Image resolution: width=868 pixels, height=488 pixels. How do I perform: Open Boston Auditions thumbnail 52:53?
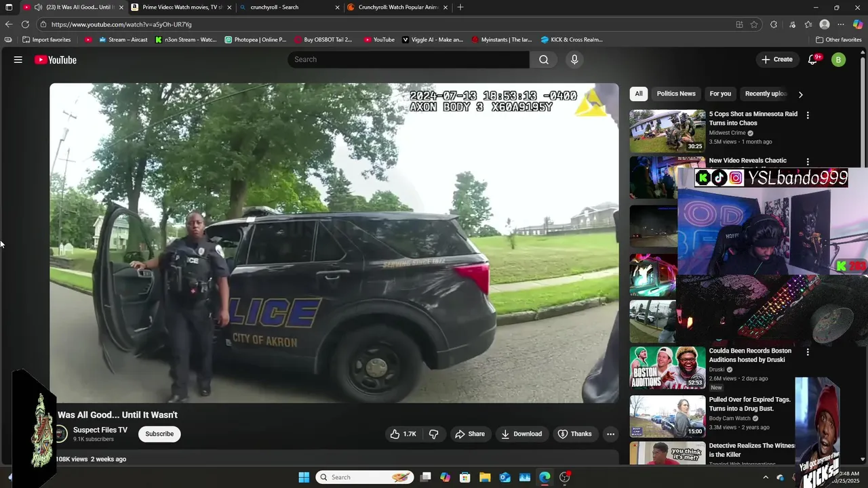click(x=667, y=368)
